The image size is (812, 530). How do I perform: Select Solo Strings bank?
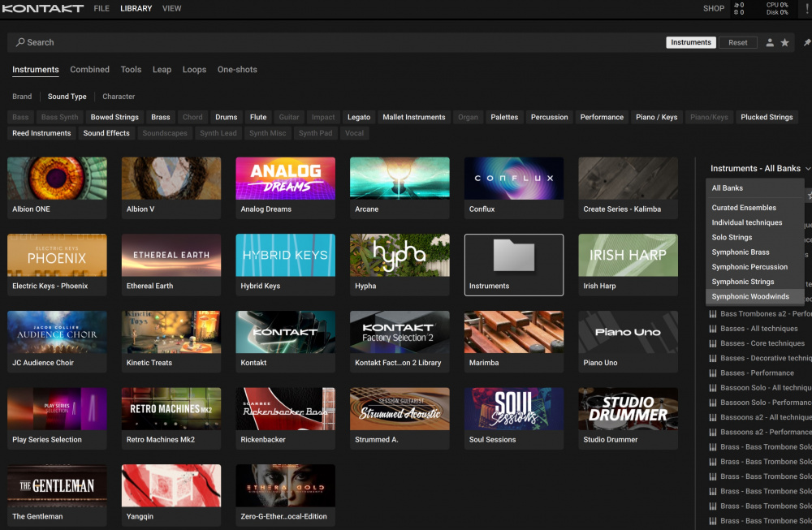754,237
